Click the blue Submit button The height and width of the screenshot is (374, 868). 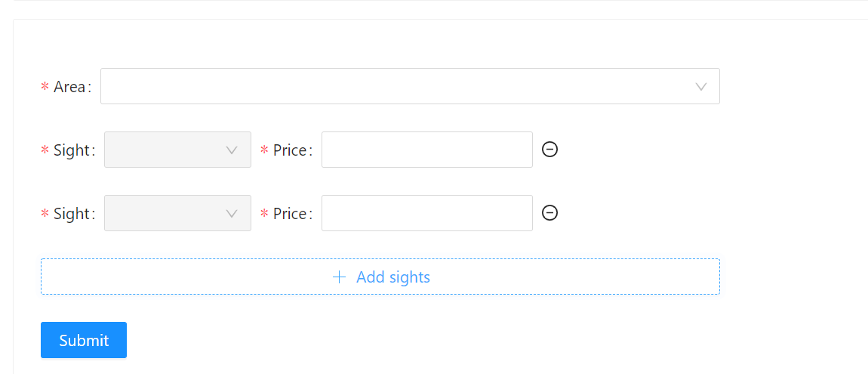(x=84, y=340)
